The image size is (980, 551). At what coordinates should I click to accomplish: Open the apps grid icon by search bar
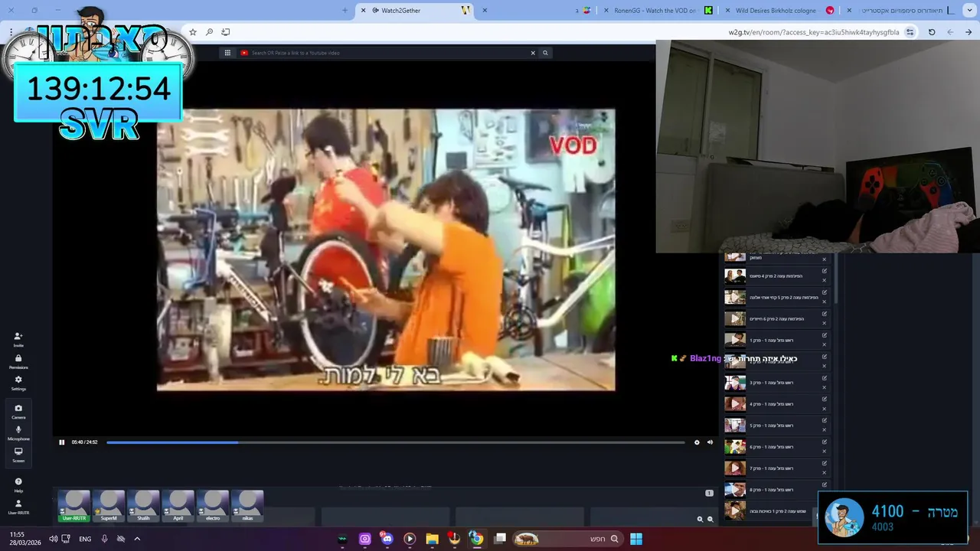tap(227, 53)
